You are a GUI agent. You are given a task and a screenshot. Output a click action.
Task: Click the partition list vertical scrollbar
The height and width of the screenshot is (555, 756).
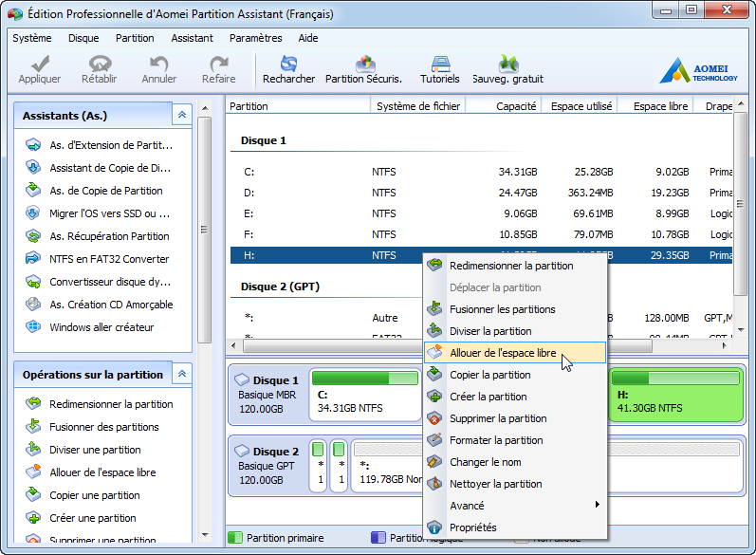pos(740,204)
